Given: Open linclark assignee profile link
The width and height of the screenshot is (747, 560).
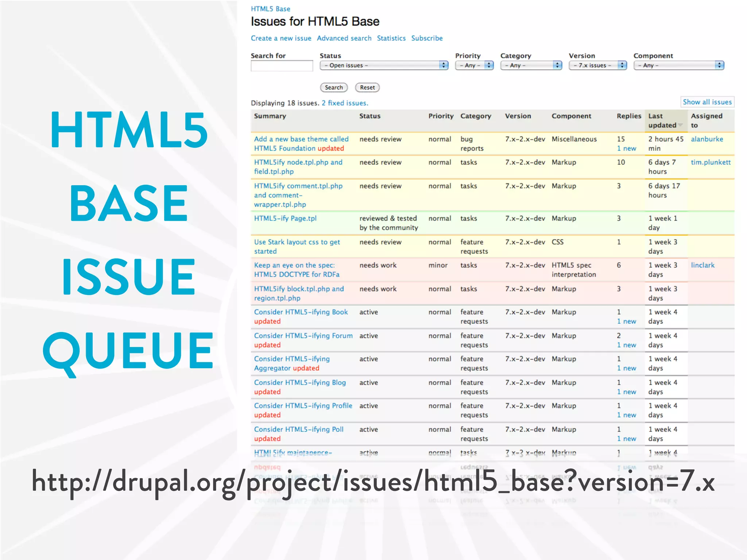Looking at the screenshot, I should click(703, 265).
